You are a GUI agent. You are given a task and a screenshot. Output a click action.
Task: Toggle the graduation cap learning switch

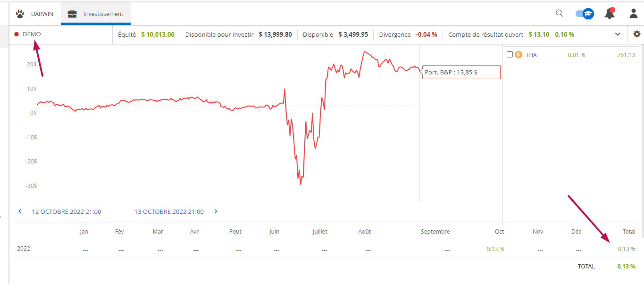point(585,14)
